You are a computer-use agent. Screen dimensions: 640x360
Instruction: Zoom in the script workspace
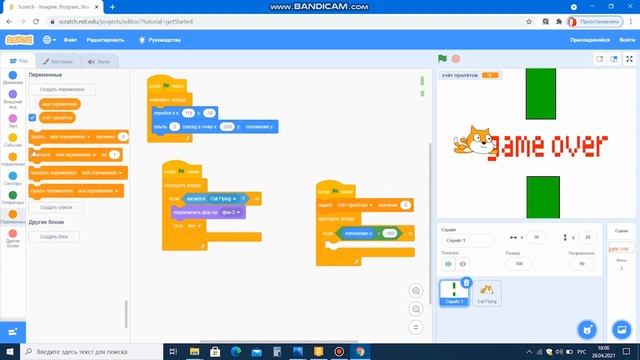416,291
